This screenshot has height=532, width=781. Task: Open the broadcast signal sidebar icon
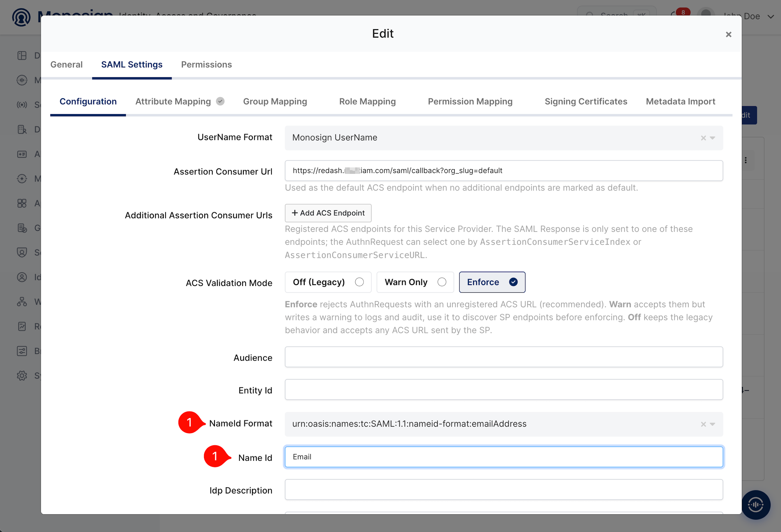tap(22, 104)
